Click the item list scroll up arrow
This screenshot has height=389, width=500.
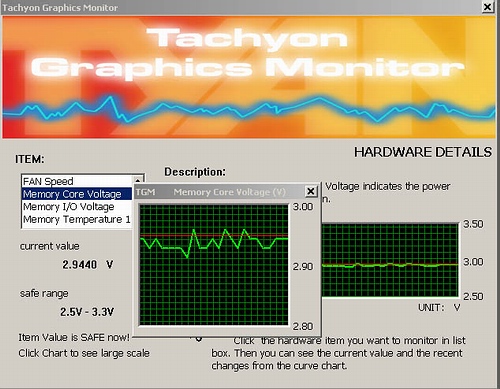click(138, 179)
